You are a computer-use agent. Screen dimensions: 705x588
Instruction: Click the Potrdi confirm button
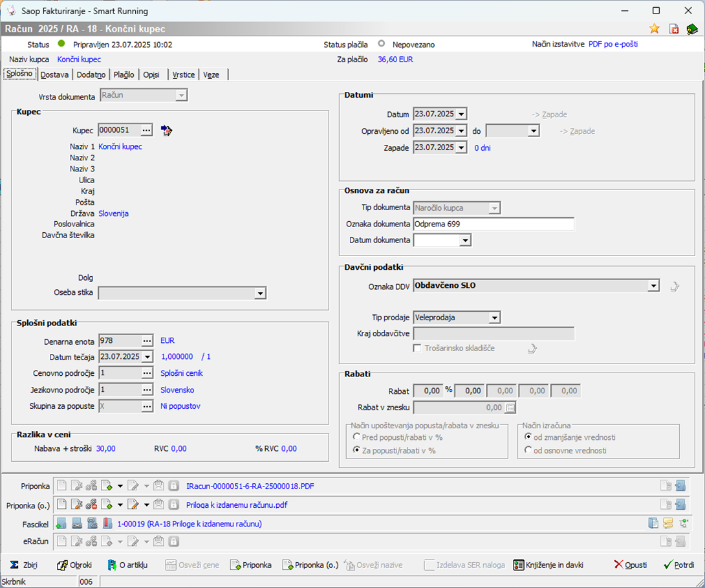coord(678,565)
